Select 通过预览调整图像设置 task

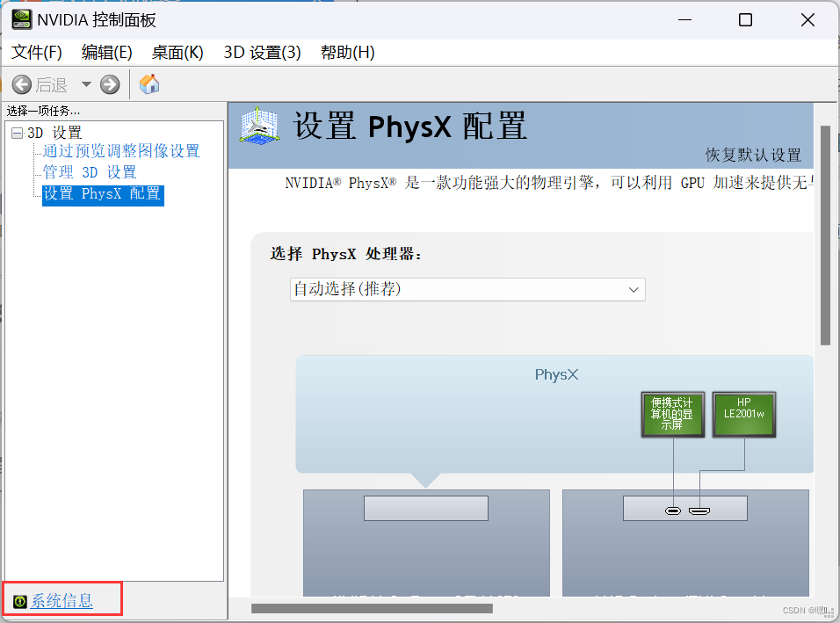[119, 151]
